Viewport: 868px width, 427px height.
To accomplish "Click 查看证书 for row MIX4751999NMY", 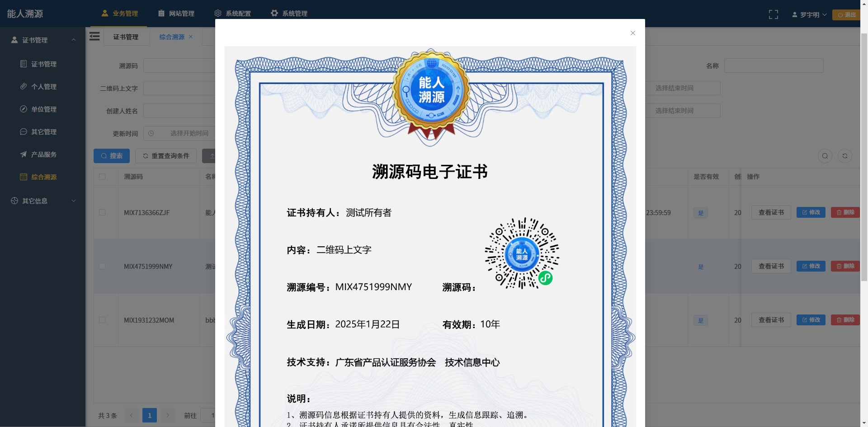I will [771, 266].
